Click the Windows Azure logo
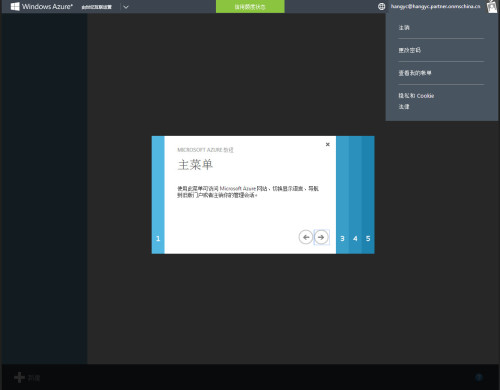500x390 pixels. click(42, 6)
